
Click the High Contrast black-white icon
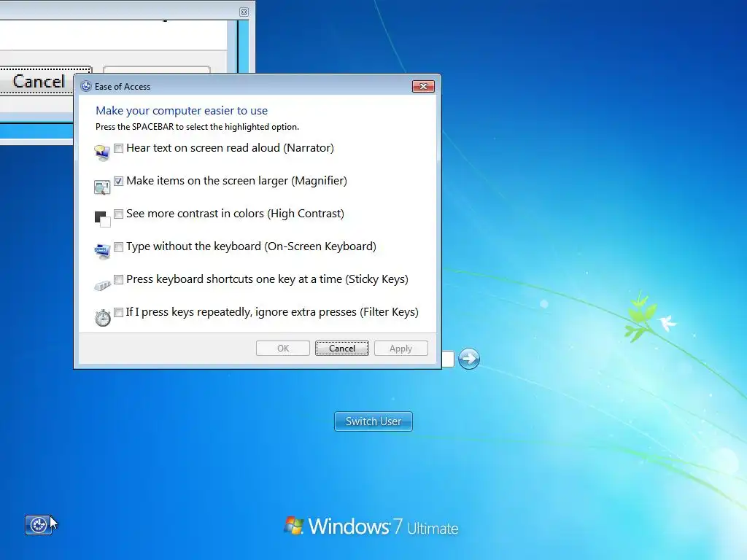102,219
